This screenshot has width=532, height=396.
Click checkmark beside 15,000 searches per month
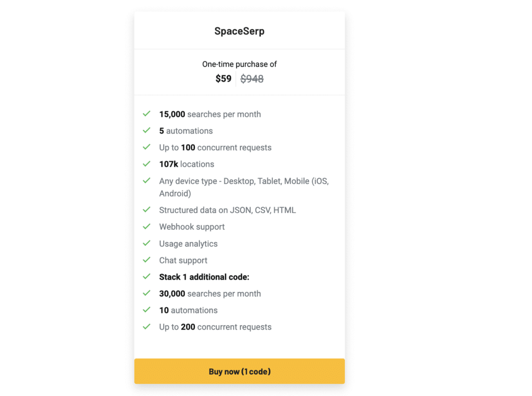(147, 114)
